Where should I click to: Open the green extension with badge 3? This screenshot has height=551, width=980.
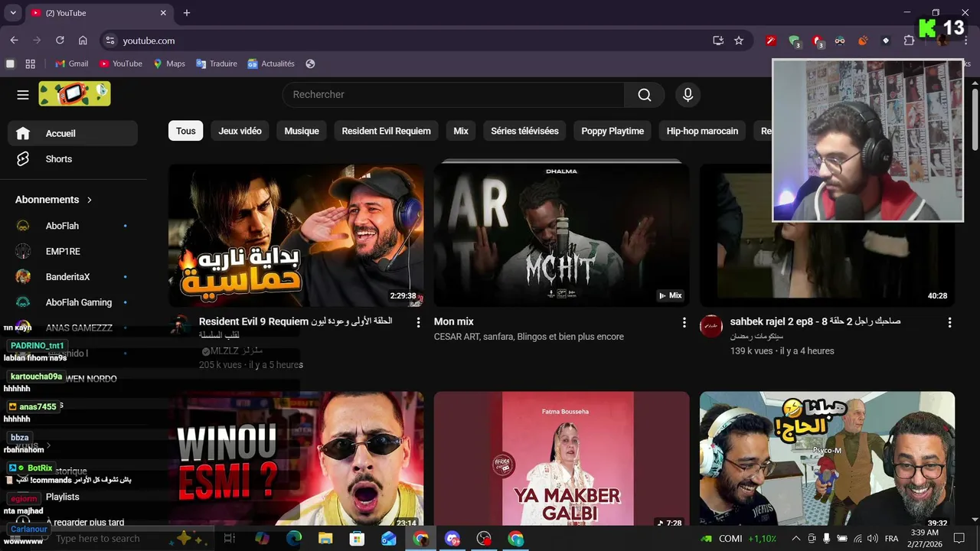pyautogui.click(x=794, y=41)
